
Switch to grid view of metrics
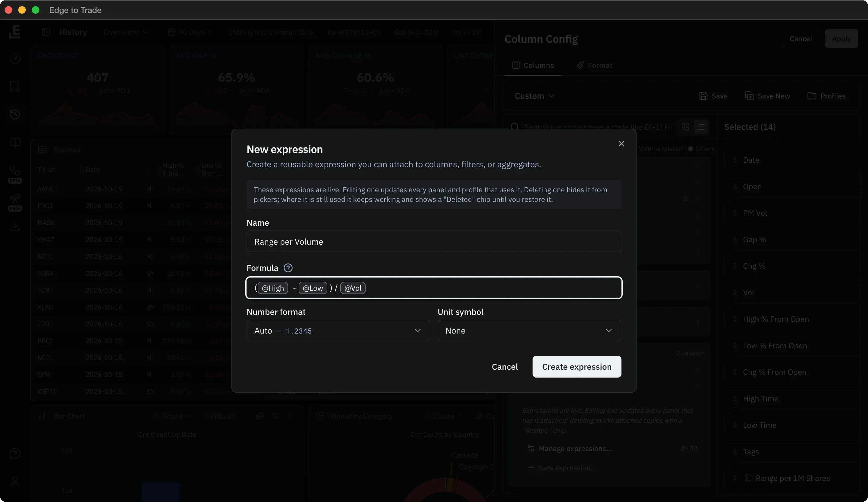point(685,127)
